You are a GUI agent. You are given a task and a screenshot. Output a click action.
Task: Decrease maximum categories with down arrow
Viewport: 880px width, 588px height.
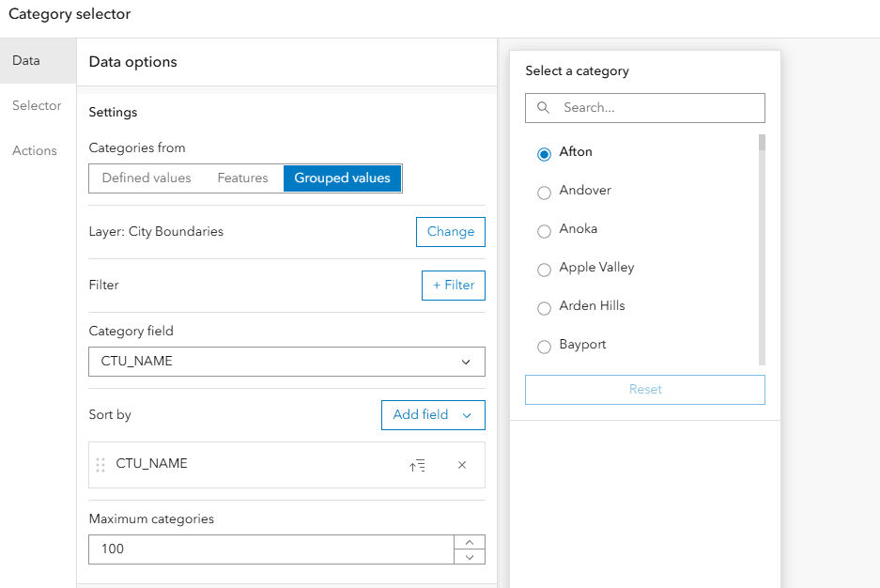coord(470,557)
